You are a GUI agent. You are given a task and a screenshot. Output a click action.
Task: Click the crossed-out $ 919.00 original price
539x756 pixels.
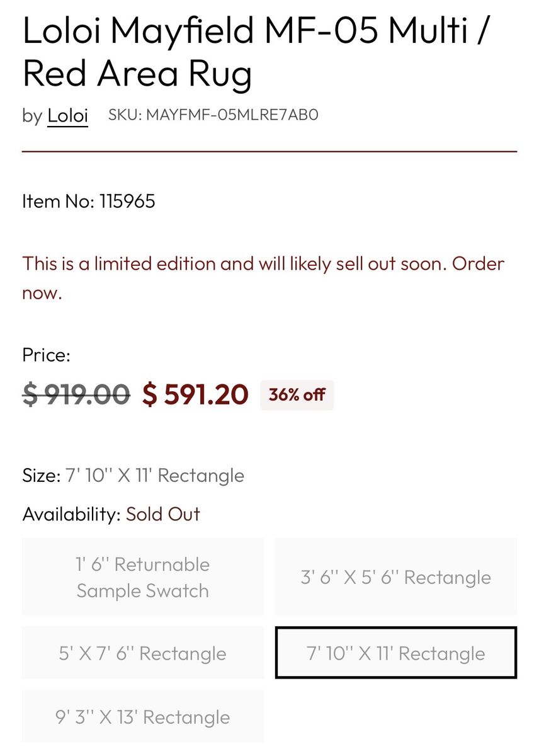click(76, 395)
